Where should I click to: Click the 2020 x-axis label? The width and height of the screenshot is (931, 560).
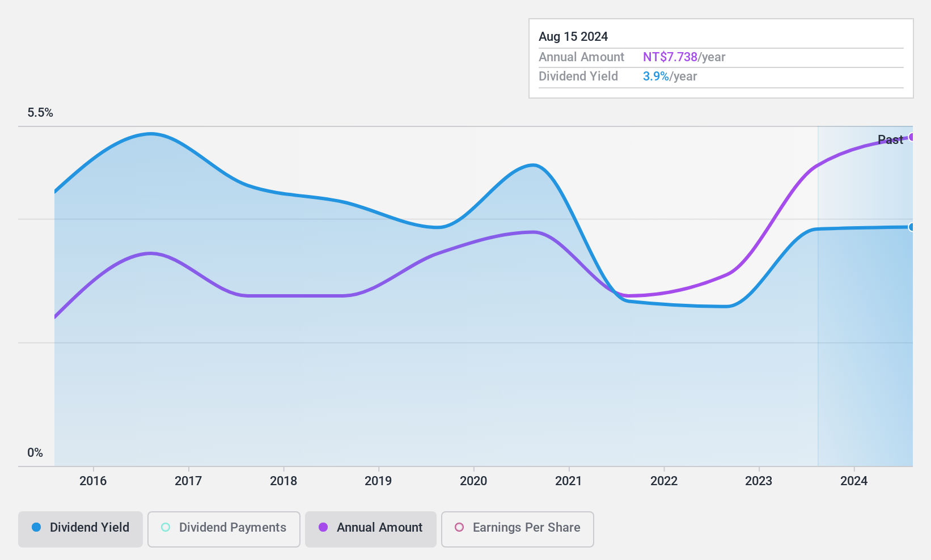coord(473,481)
